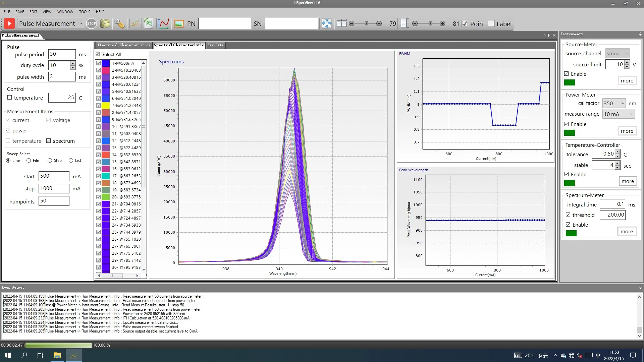Image resolution: width=644 pixels, height=362 pixels.
Task: Click the Spectrum-Meter more button
Action: point(626,231)
